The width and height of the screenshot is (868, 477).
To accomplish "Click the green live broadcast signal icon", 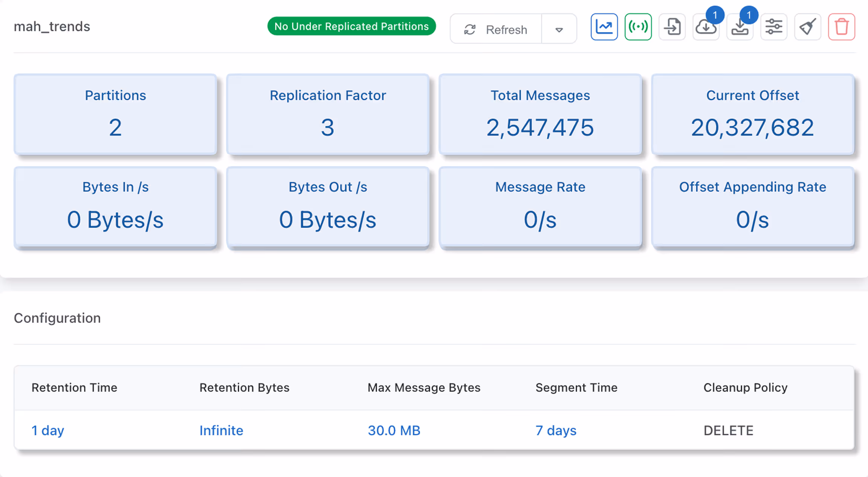I will 638,27.
